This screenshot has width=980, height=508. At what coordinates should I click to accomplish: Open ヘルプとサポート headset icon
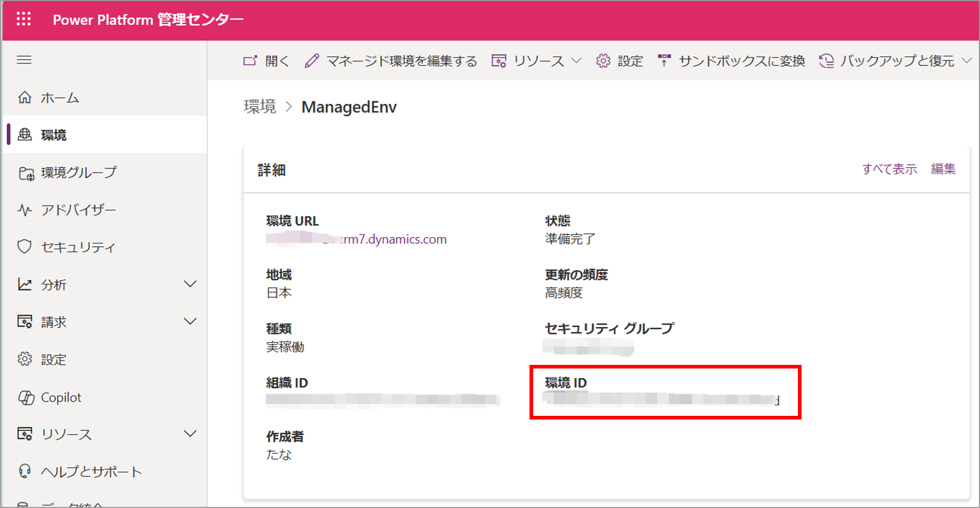[24, 471]
